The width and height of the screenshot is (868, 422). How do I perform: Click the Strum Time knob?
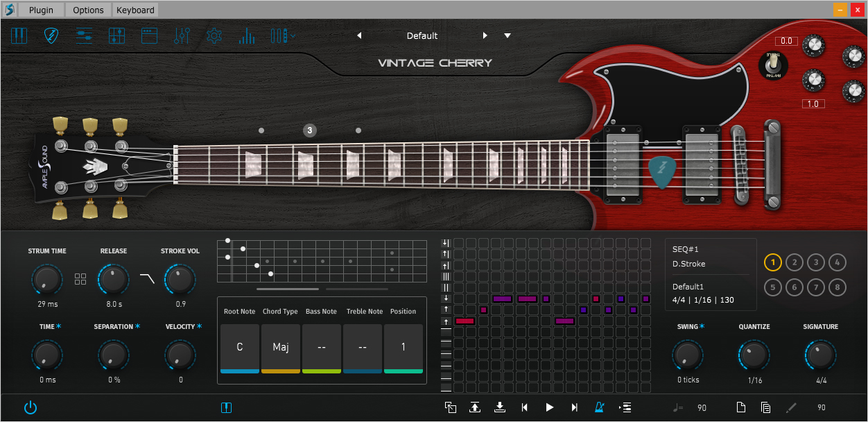pos(46,280)
